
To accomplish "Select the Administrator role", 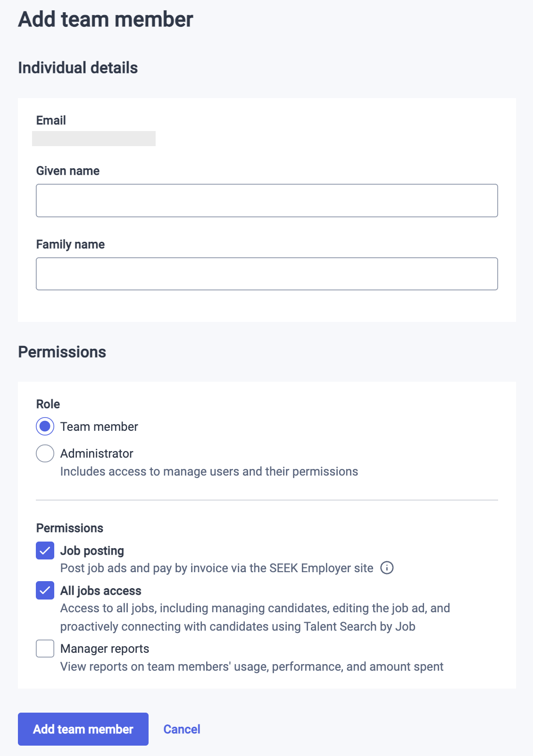I will [45, 453].
